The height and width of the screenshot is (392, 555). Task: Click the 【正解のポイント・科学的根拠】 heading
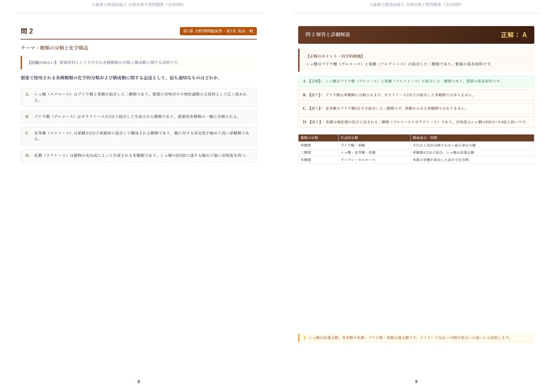tap(335, 56)
